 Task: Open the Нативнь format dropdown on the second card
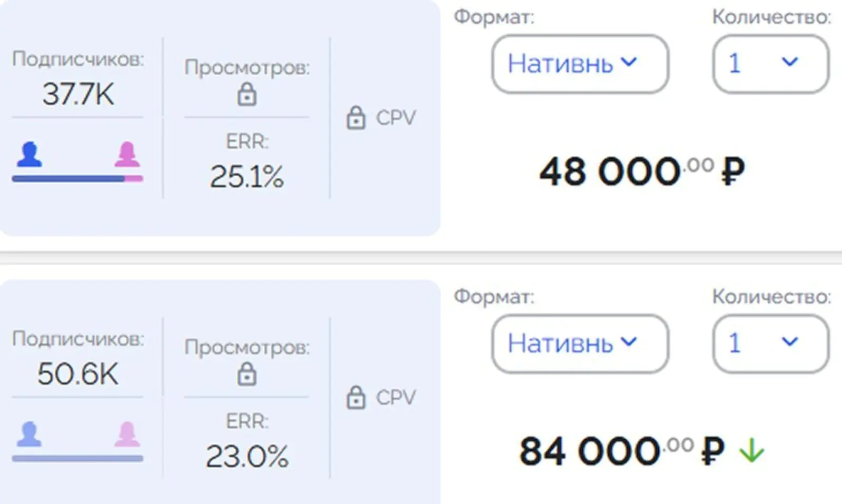[579, 343]
